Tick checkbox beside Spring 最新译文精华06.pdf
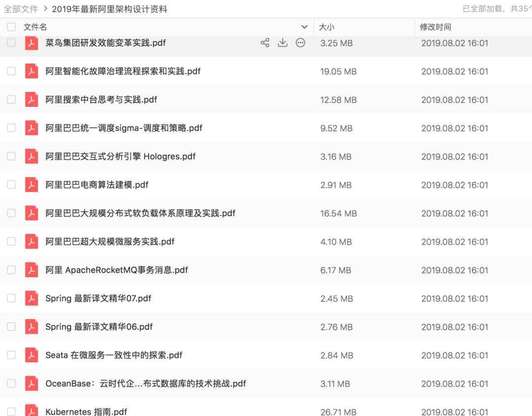The image size is (532, 416). [x=11, y=327]
